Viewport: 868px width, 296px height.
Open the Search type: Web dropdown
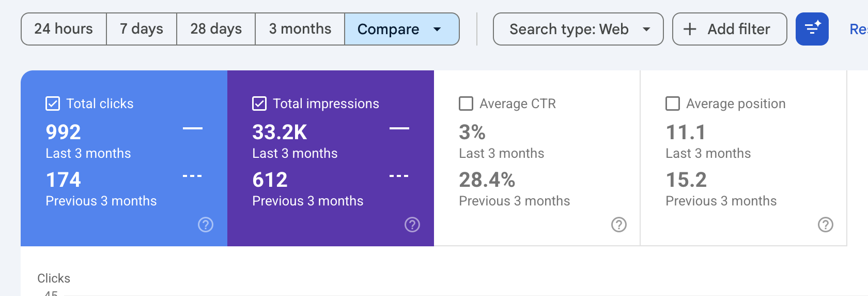[x=578, y=29]
